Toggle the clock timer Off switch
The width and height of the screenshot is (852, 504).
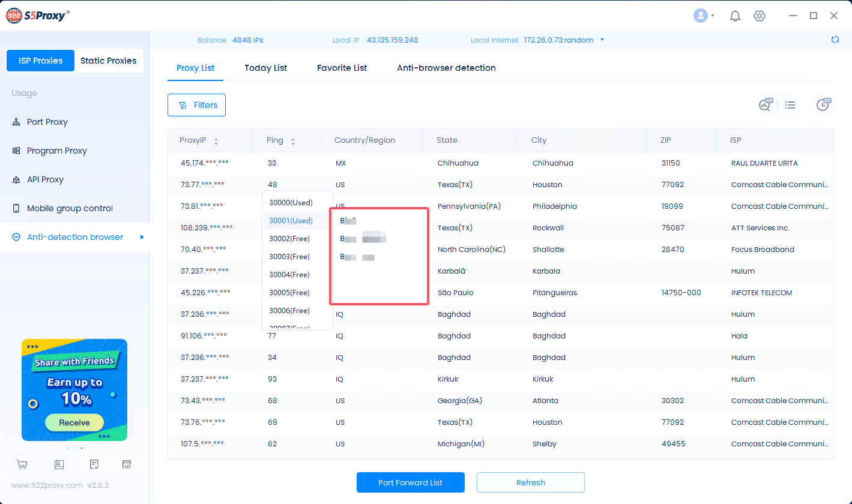[823, 105]
